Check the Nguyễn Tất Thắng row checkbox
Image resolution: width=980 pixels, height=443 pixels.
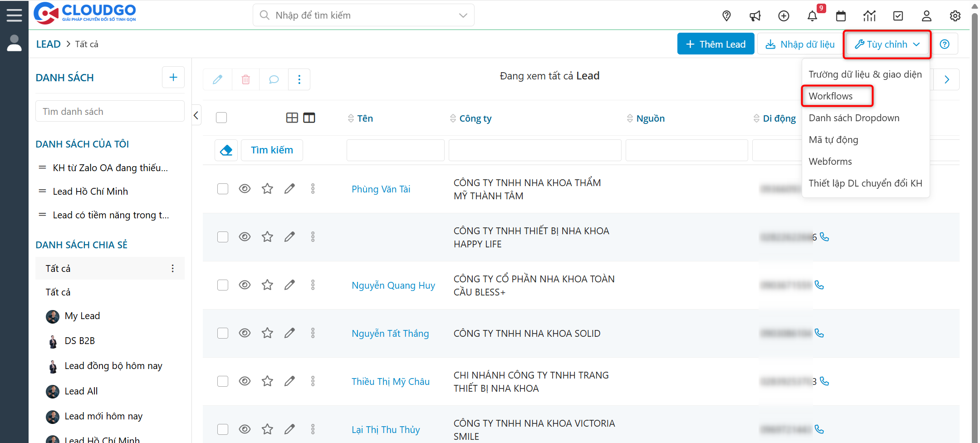pyautogui.click(x=222, y=333)
